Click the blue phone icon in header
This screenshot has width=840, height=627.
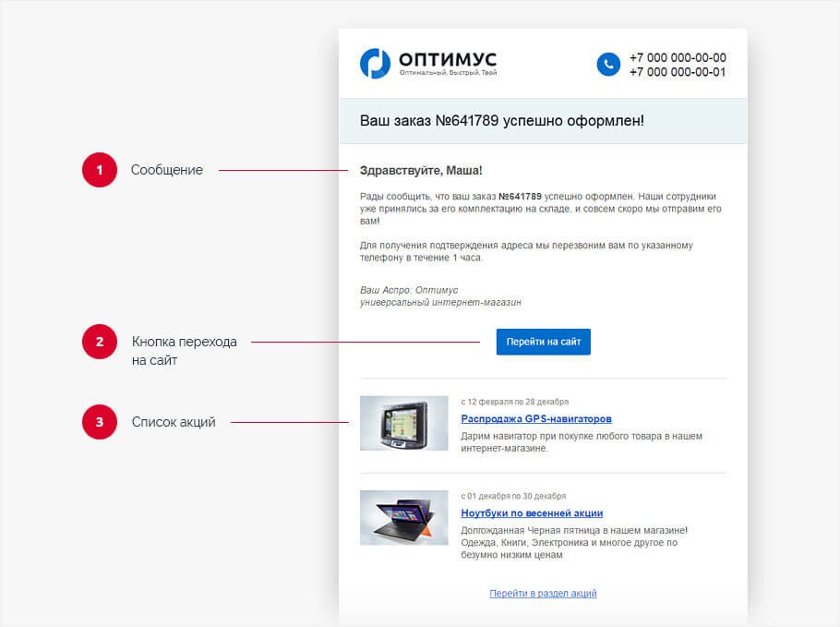pyautogui.click(x=607, y=64)
